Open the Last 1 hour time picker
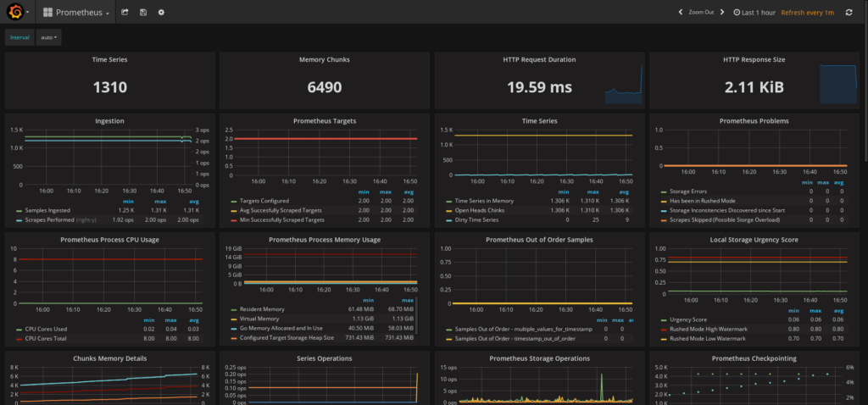 coord(754,12)
